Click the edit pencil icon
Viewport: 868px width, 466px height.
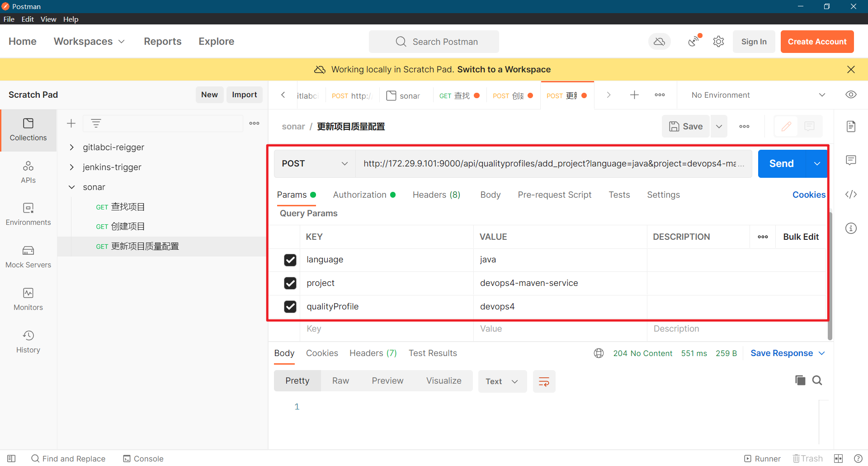(x=786, y=126)
